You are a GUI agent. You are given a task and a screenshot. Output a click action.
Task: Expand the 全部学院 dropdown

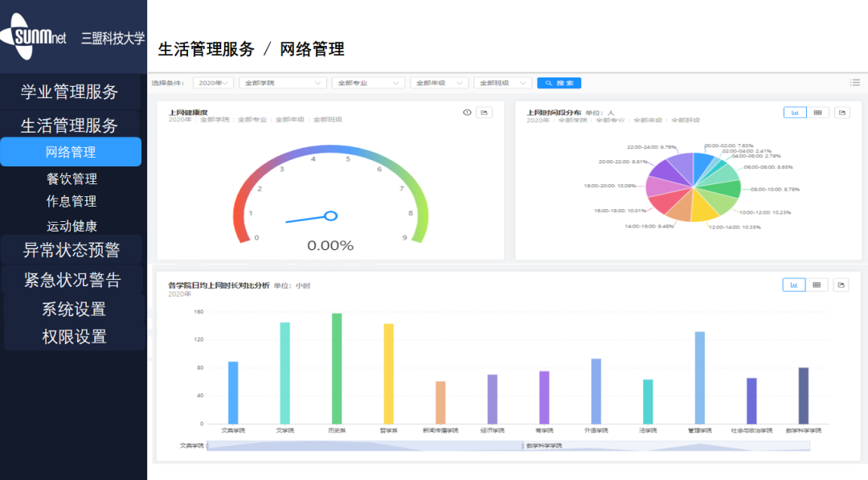(x=283, y=82)
